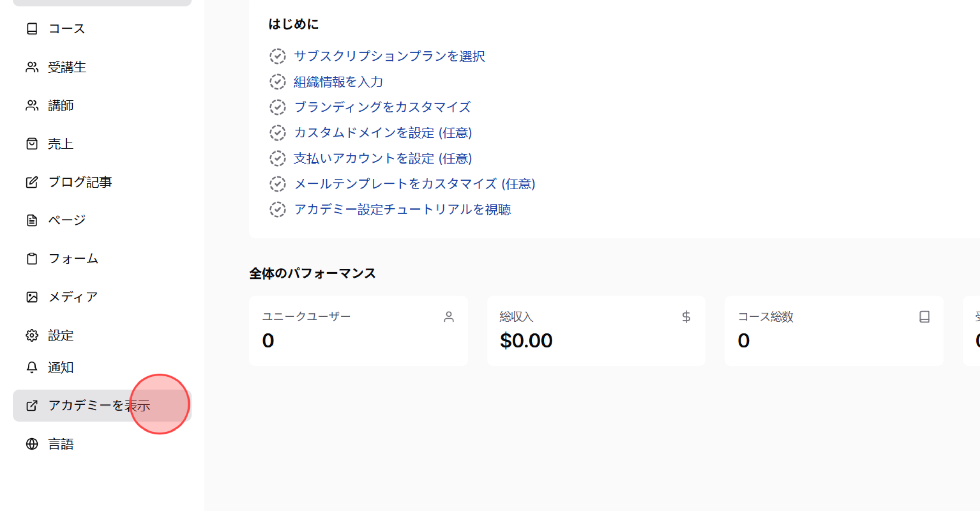Expand the ユニークユーザー stats card
The width and height of the screenshot is (980, 511).
point(358,330)
